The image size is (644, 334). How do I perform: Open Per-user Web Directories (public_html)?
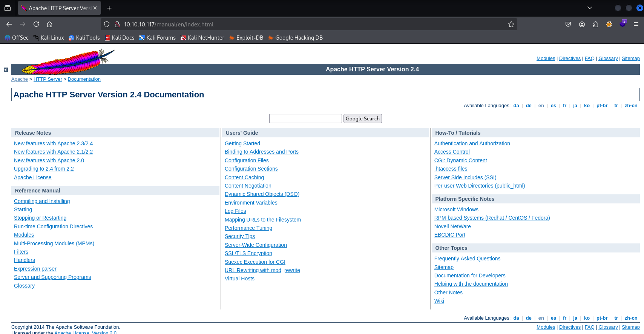pyautogui.click(x=480, y=186)
